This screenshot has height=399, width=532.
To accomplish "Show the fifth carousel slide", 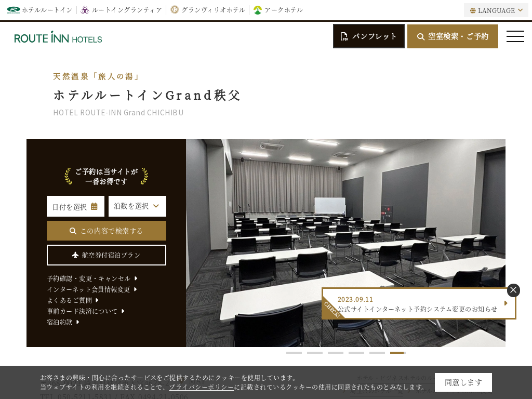I will click(x=377, y=353).
